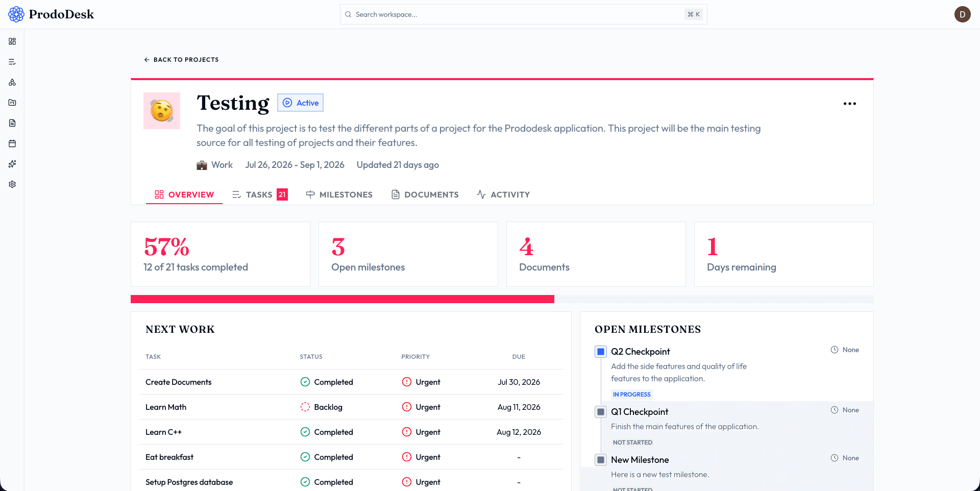Toggle the Q1 Checkpoint milestone checkbox
This screenshot has width=980, height=491.
601,412
